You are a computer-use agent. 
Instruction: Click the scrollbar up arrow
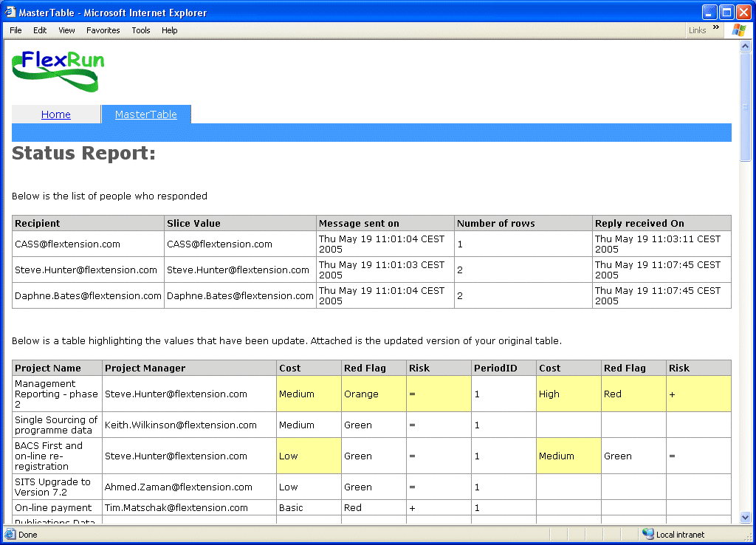click(x=746, y=47)
